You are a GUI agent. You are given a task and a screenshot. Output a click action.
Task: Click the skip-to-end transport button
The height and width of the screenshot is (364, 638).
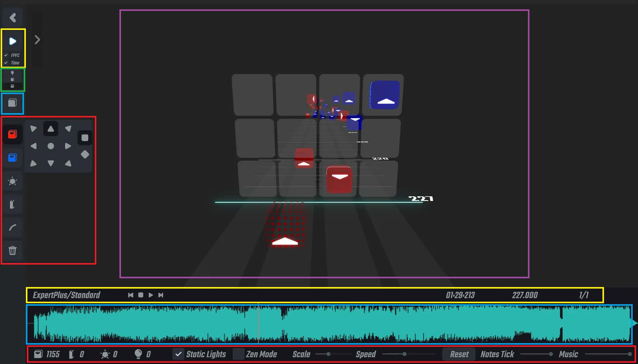161,295
